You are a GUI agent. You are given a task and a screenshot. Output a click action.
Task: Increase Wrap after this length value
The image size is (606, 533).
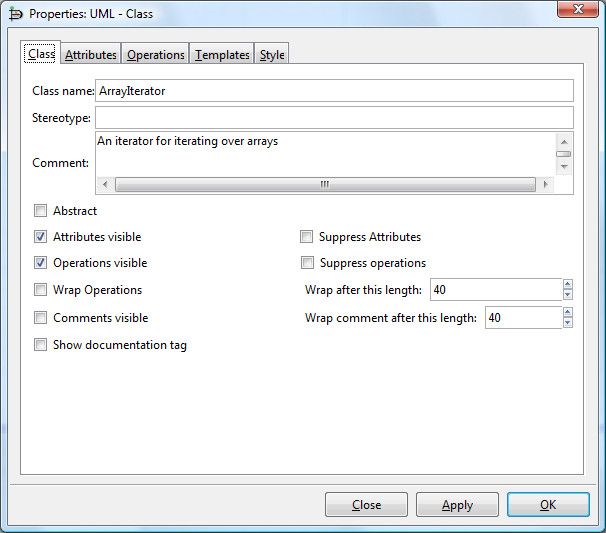pos(567,284)
